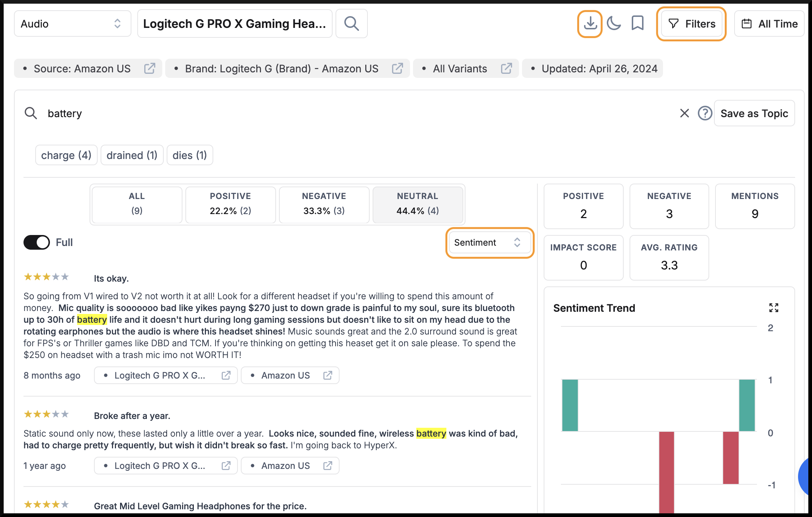Click the Logitech G PRO X product name field
The image size is (812, 517).
coord(235,24)
